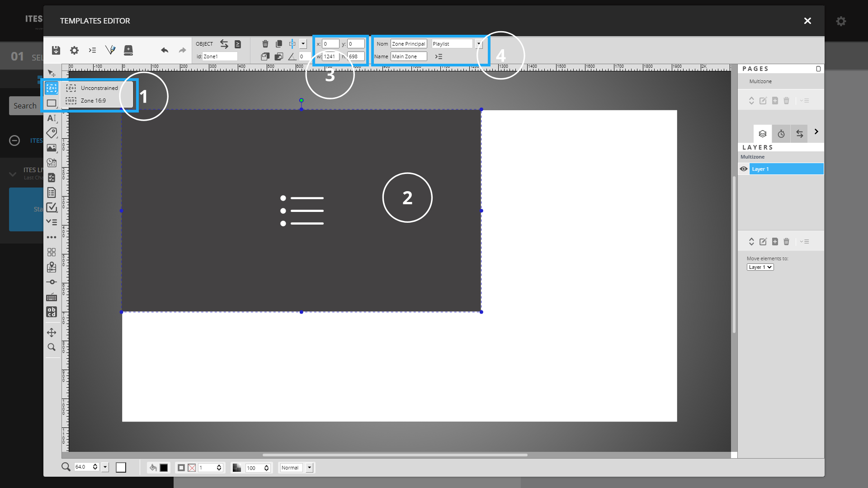Viewport: 868px width, 488px height.
Task: Expand the right panel tabs chevron
Action: (816, 131)
